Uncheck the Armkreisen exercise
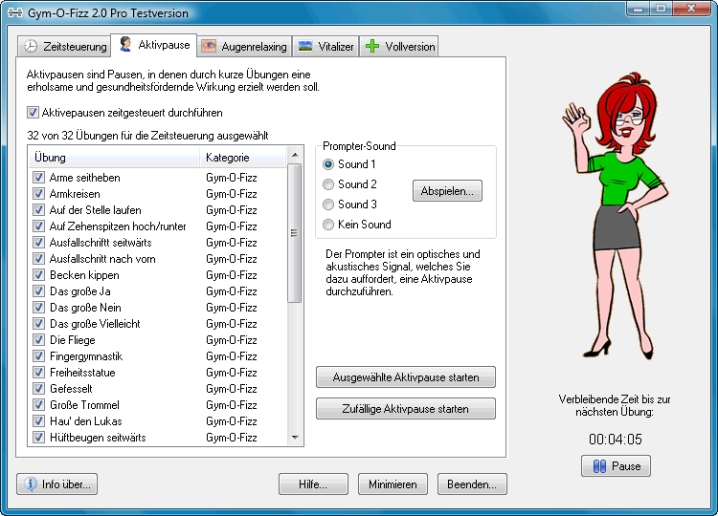718x516 pixels. pyautogui.click(x=38, y=194)
